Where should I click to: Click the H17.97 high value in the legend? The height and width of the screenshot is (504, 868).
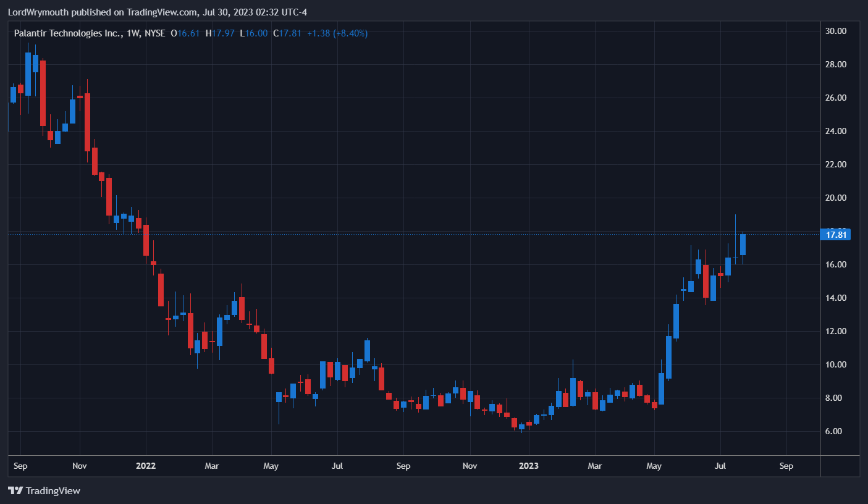(x=219, y=33)
